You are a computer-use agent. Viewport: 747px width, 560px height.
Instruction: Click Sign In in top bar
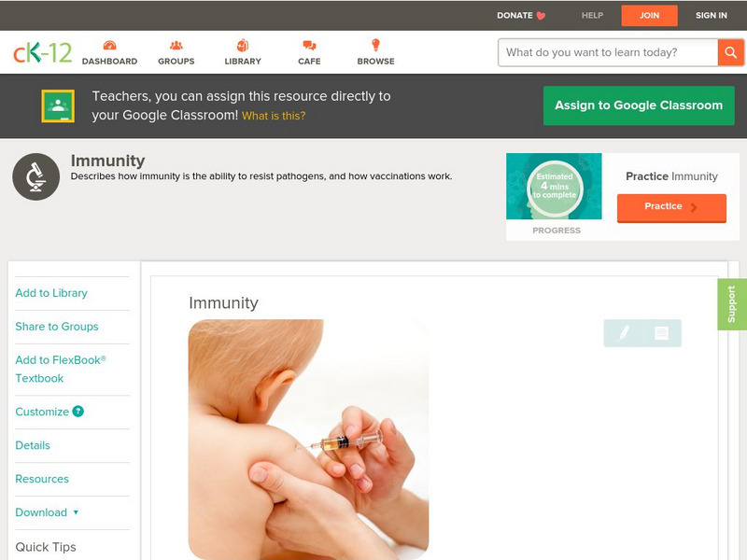tap(712, 16)
